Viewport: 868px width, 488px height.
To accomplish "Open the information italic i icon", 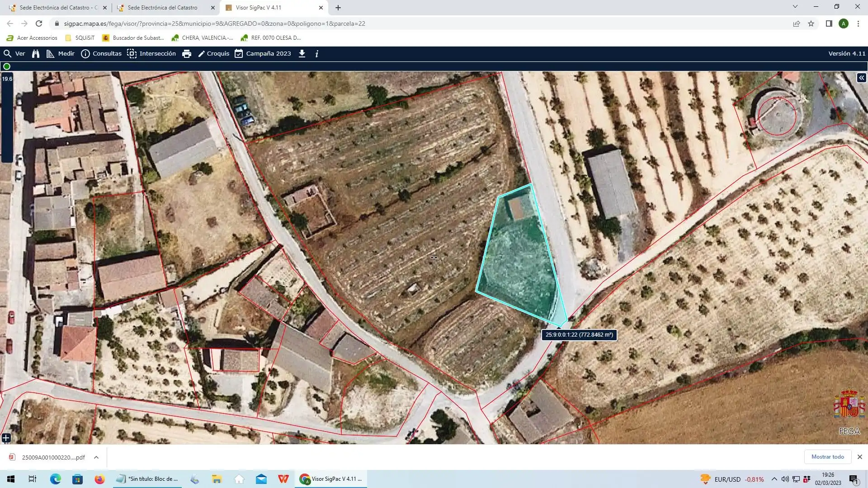I will tap(317, 54).
